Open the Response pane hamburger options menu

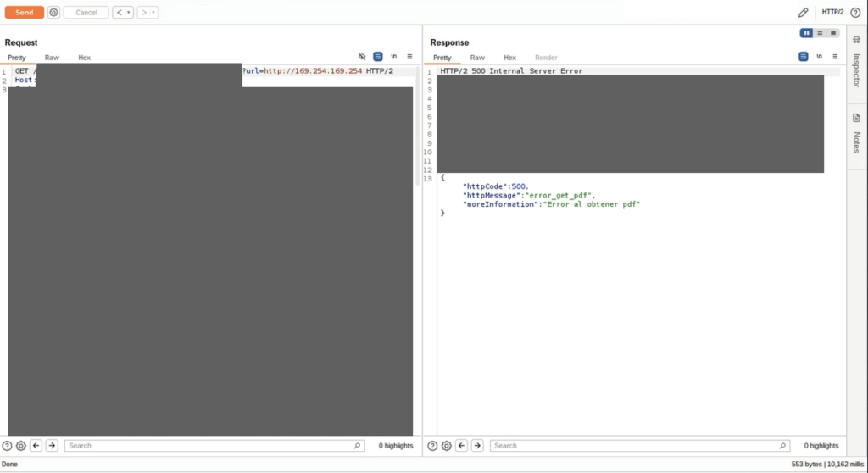point(834,57)
